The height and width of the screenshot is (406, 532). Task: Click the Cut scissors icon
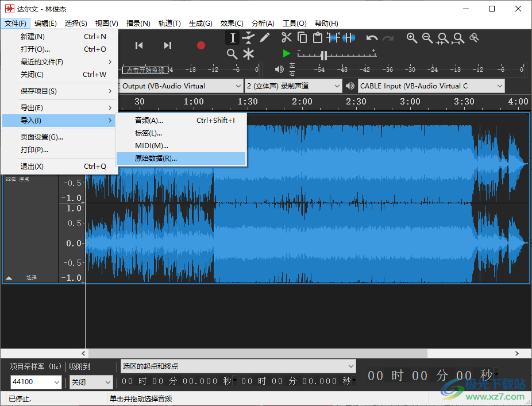tap(287, 38)
